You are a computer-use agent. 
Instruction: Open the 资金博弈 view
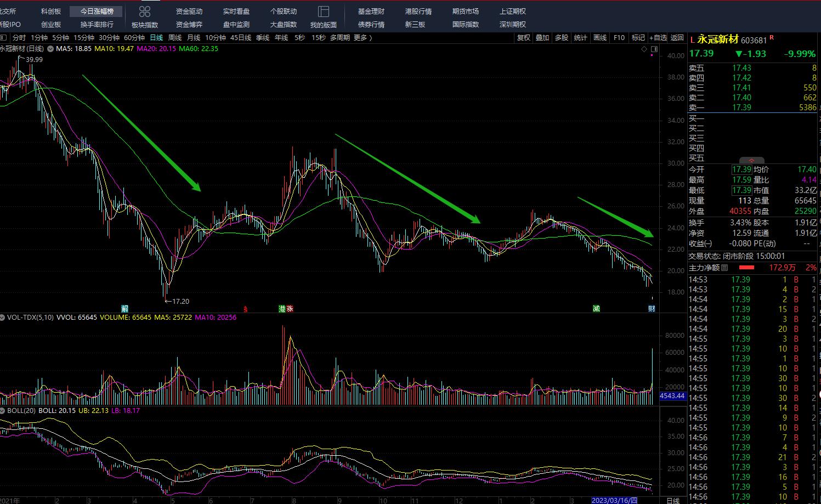point(189,25)
